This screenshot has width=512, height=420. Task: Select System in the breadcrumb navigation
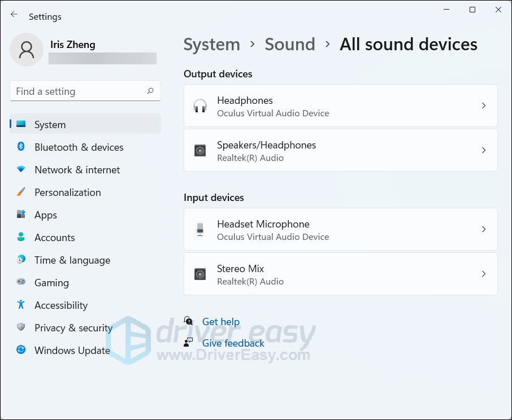coord(211,44)
